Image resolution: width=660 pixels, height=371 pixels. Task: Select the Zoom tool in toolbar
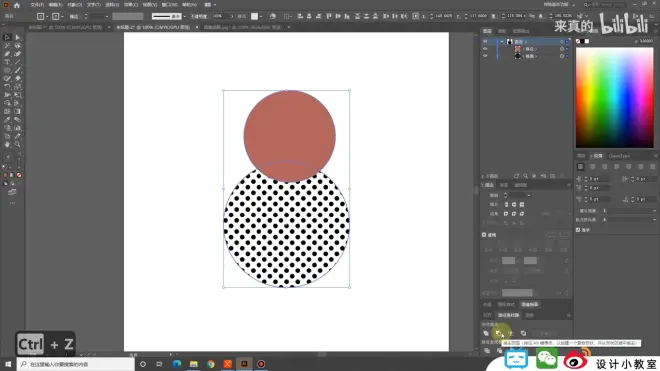(x=18, y=144)
